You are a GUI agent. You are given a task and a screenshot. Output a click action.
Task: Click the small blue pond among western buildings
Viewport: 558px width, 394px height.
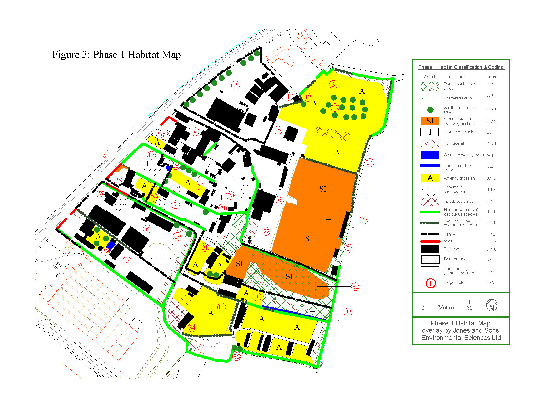[111, 245]
